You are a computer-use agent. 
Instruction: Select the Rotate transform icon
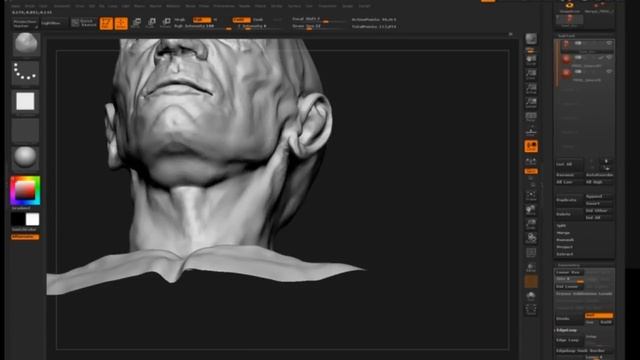coord(166,23)
